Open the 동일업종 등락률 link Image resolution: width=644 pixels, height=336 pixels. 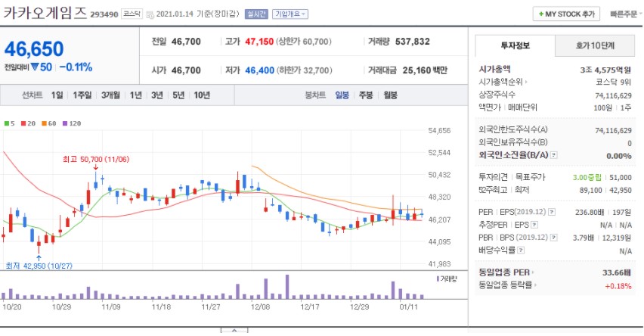508,285
